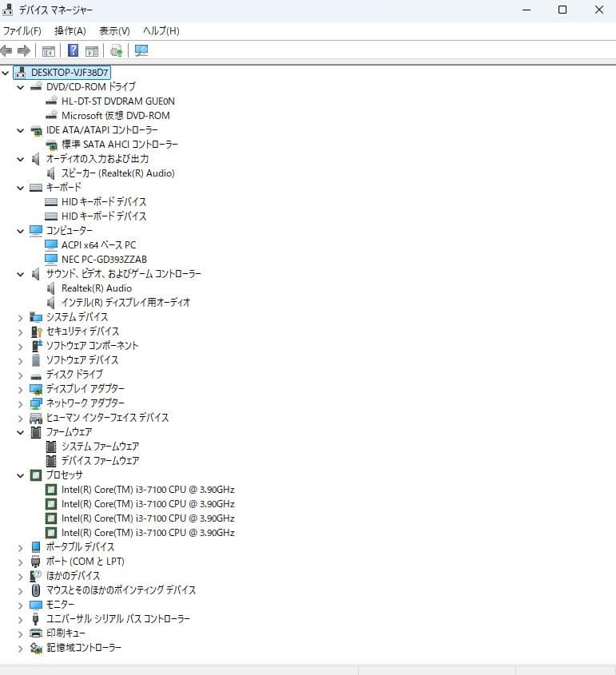Image resolution: width=616 pixels, height=675 pixels.
Task: Minimize the デバイス マネージャー window
Action: click(x=527, y=10)
